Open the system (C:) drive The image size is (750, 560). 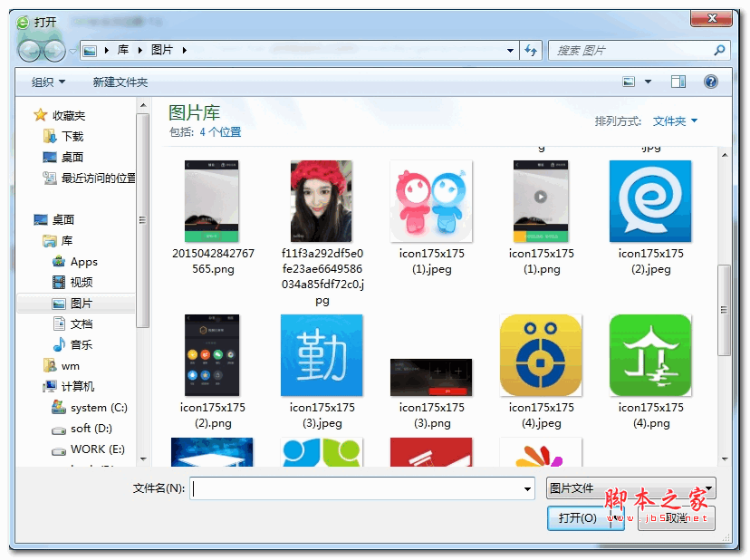click(90, 408)
